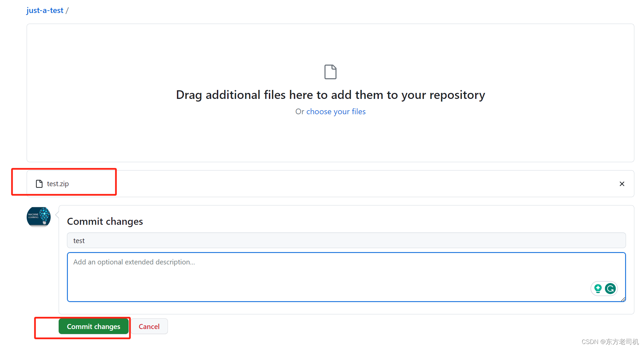Click the file icon in the drop zone
Image resolution: width=644 pixels, height=348 pixels.
[330, 72]
